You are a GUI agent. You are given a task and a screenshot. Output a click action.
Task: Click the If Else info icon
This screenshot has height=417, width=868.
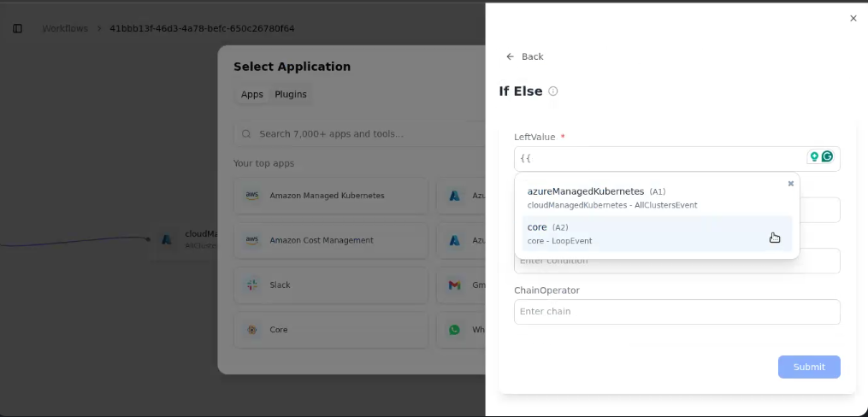tap(553, 91)
